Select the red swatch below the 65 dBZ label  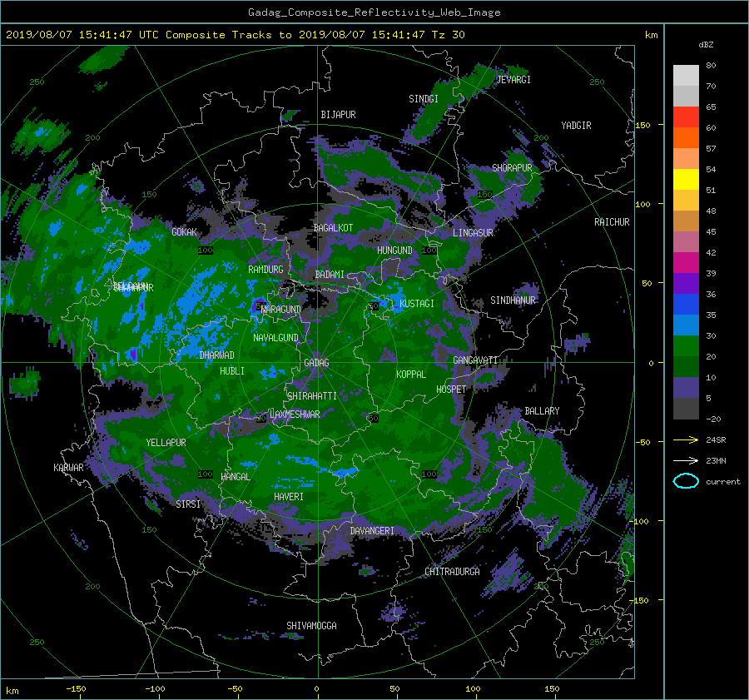coord(686,117)
